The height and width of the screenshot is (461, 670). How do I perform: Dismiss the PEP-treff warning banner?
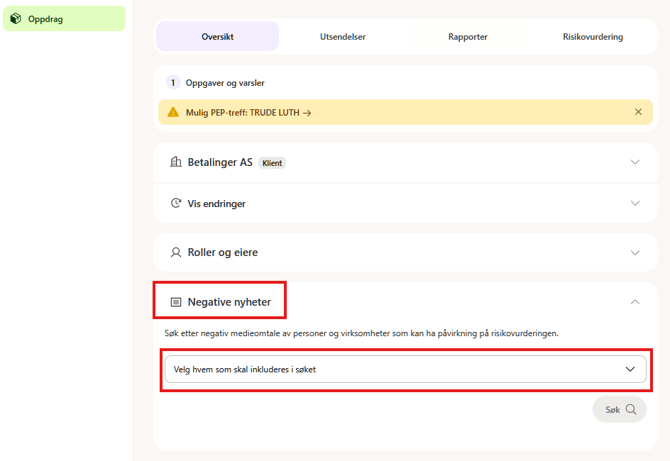pyautogui.click(x=638, y=112)
